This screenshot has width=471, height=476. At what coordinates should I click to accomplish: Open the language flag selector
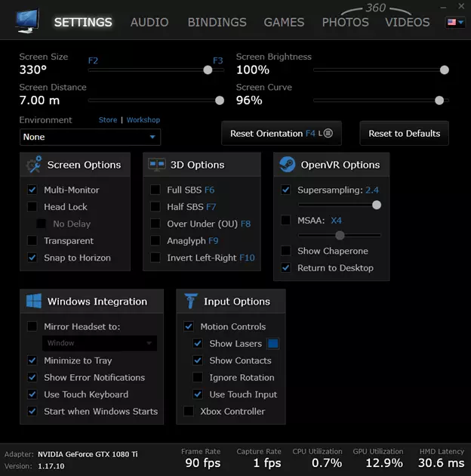click(x=455, y=22)
